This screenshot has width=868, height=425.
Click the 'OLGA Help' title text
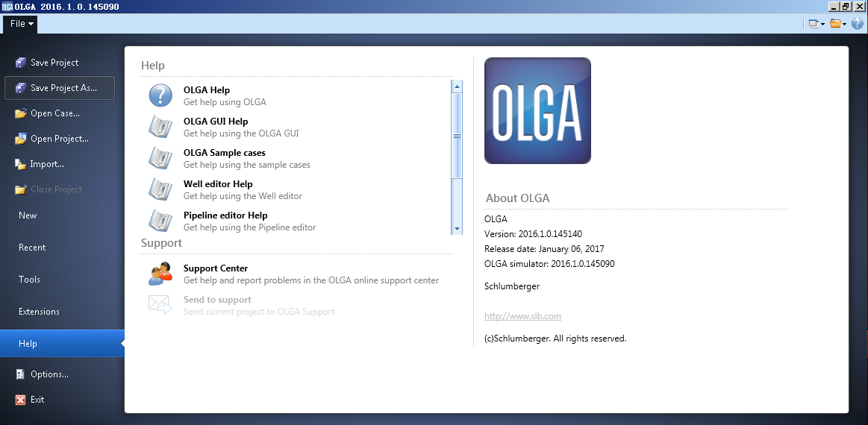tap(207, 90)
